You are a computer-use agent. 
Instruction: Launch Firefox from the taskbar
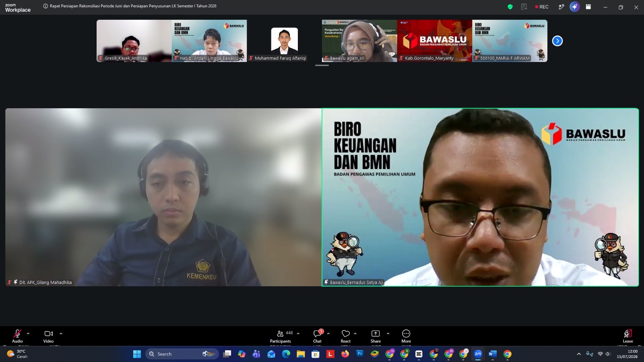[x=345, y=354]
